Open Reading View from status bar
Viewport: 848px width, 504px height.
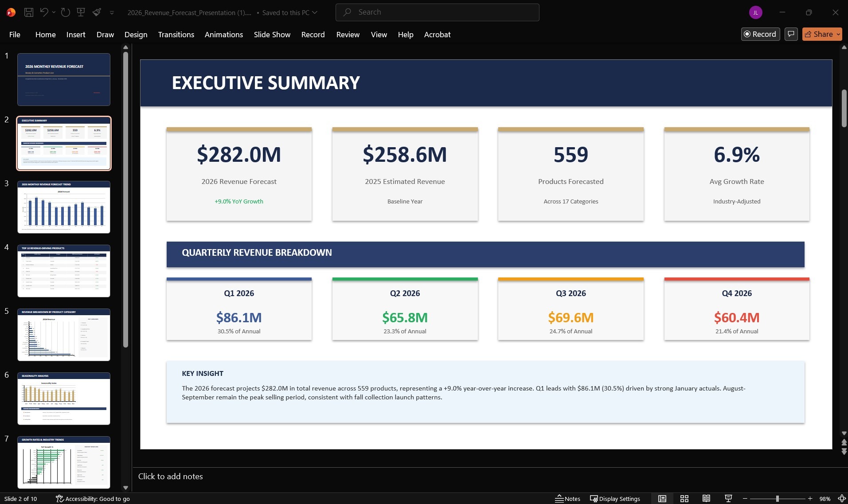coord(706,498)
